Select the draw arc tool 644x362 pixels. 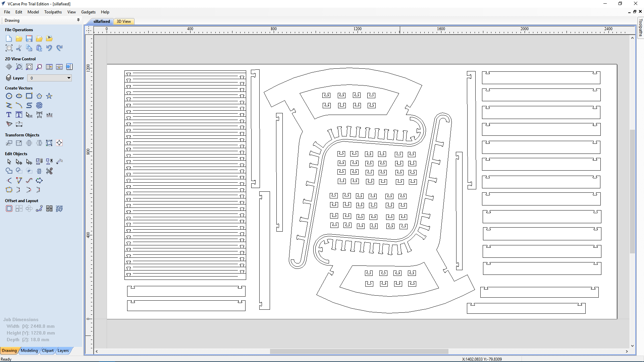[19, 105]
